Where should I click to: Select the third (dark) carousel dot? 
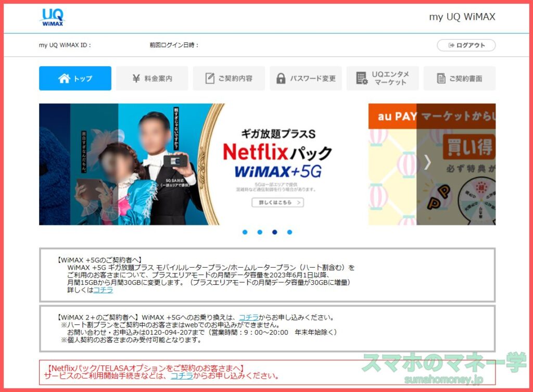coord(275,232)
